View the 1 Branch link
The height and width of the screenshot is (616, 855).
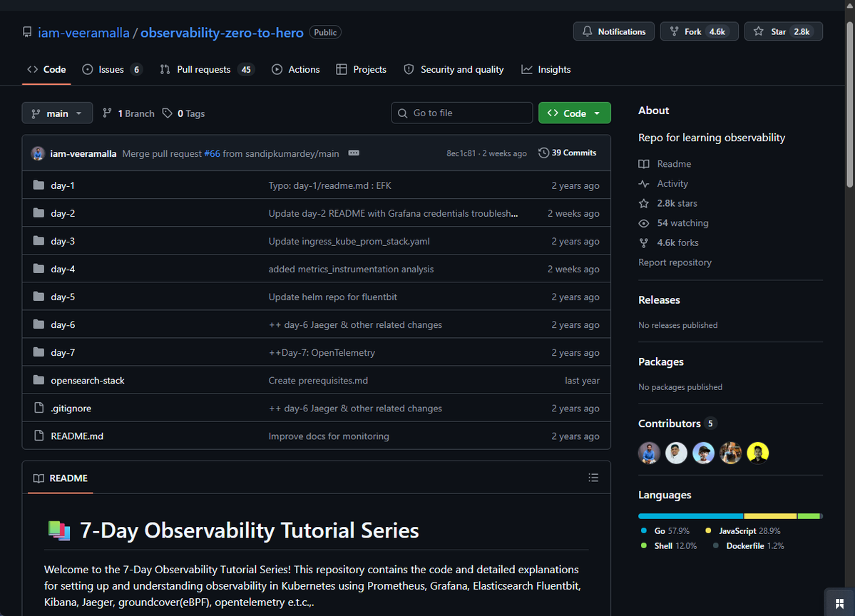click(128, 113)
